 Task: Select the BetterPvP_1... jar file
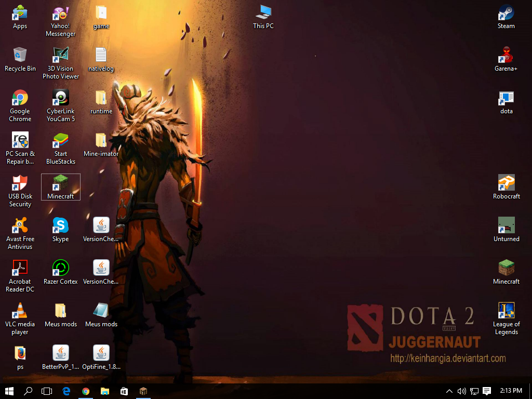(60, 358)
